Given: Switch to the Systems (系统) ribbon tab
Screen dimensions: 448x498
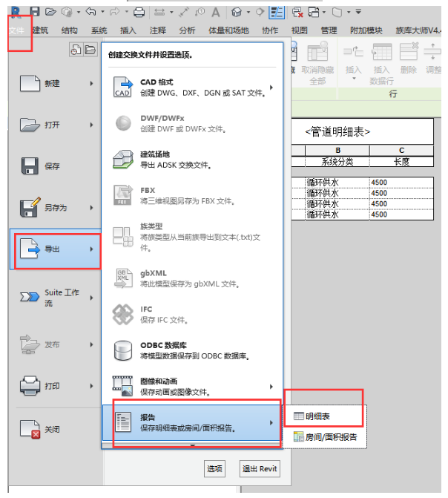Looking at the screenshot, I should tap(99, 30).
